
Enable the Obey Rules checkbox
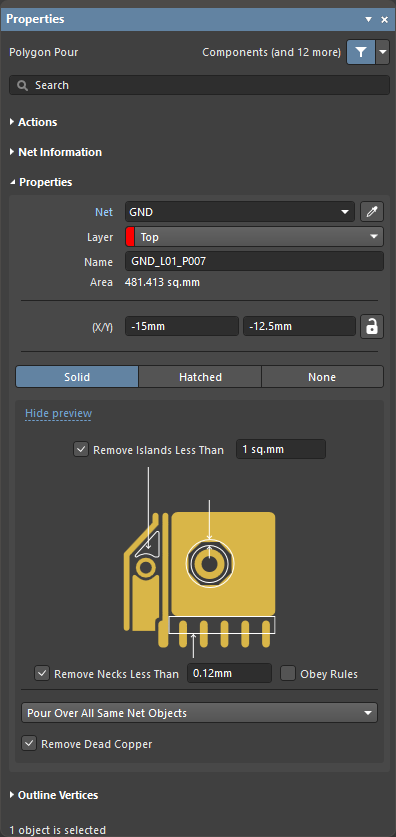(288, 673)
